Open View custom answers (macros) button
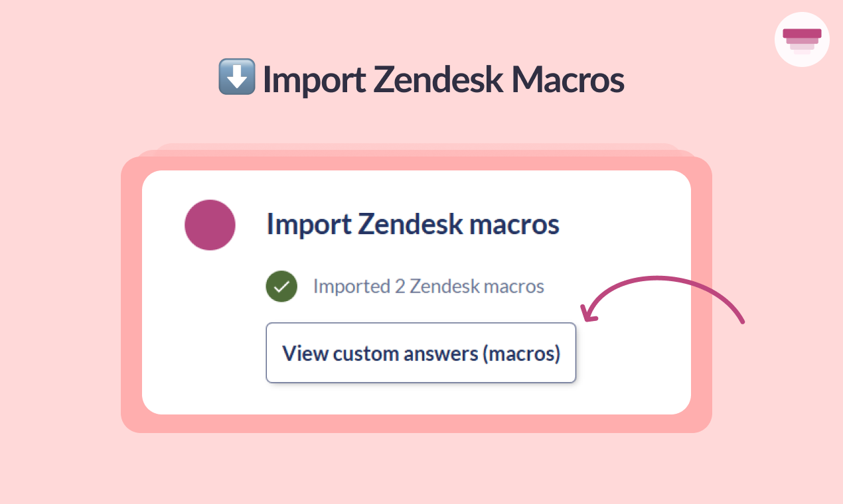This screenshot has height=504, width=843. (421, 353)
